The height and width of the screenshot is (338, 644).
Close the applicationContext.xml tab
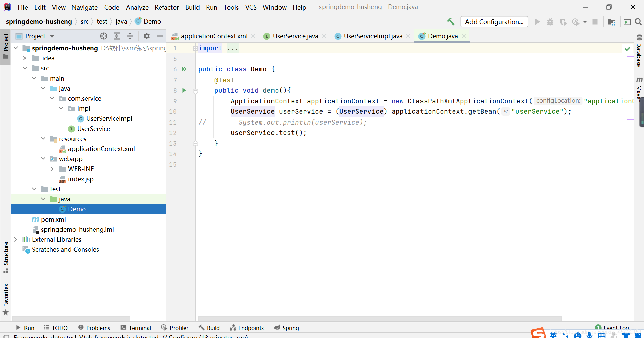point(254,36)
